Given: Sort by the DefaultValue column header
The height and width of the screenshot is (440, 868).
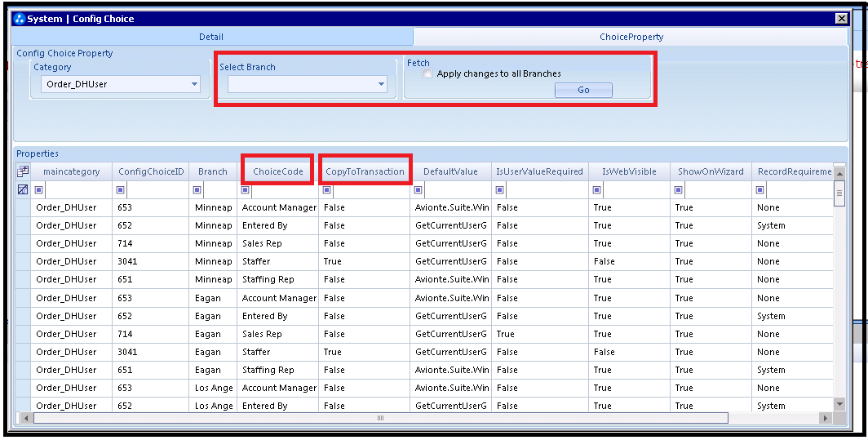Looking at the screenshot, I should coord(450,171).
